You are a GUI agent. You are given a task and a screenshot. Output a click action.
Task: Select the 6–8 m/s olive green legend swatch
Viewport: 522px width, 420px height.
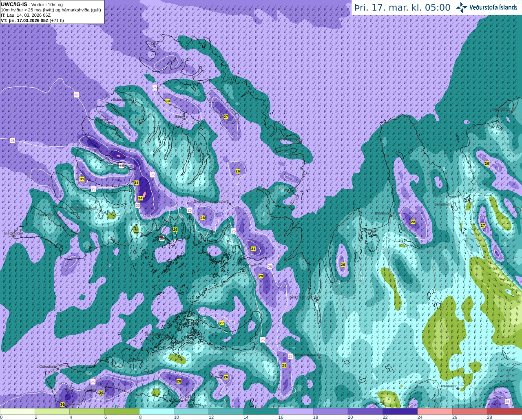pos(122,411)
